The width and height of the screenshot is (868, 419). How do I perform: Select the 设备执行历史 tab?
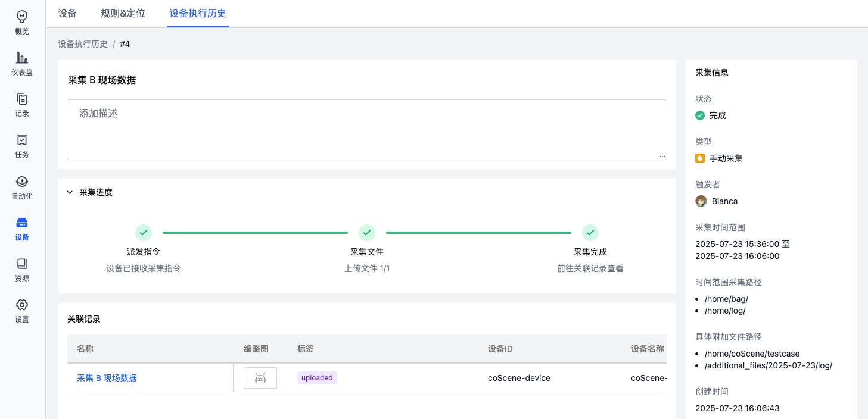pos(198,13)
